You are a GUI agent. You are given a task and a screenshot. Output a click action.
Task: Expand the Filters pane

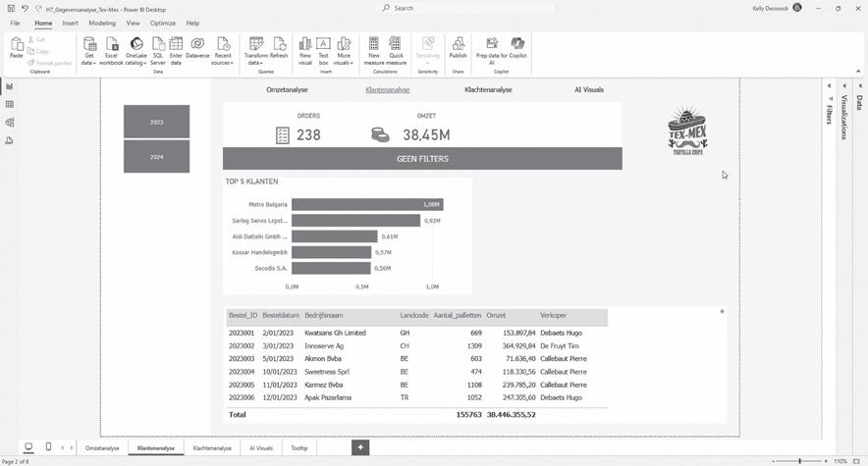(830, 86)
